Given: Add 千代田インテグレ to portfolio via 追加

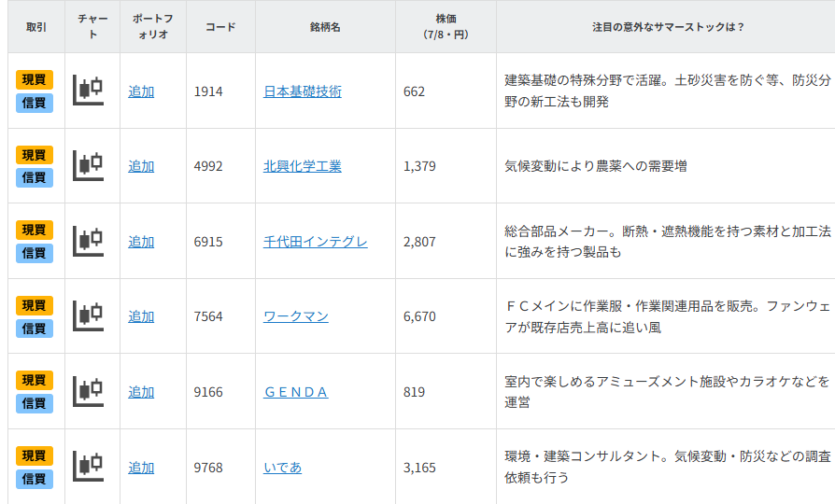Looking at the screenshot, I should pyautogui.click(x=141, y=242).
